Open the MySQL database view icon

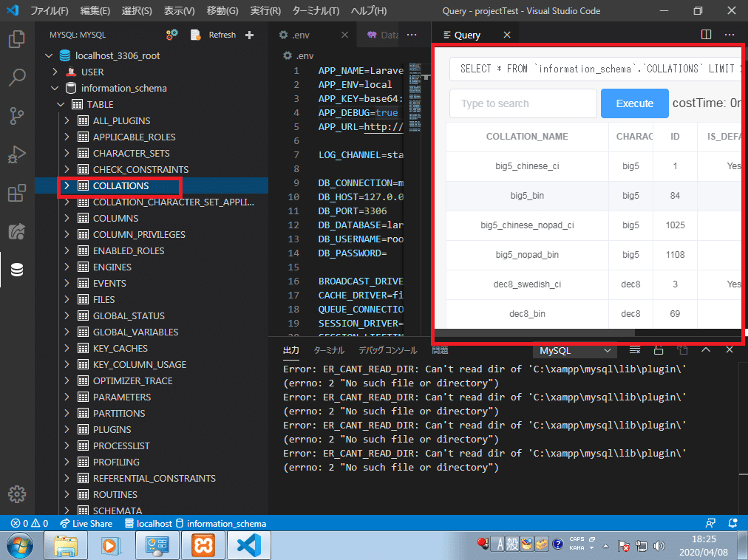17,270
